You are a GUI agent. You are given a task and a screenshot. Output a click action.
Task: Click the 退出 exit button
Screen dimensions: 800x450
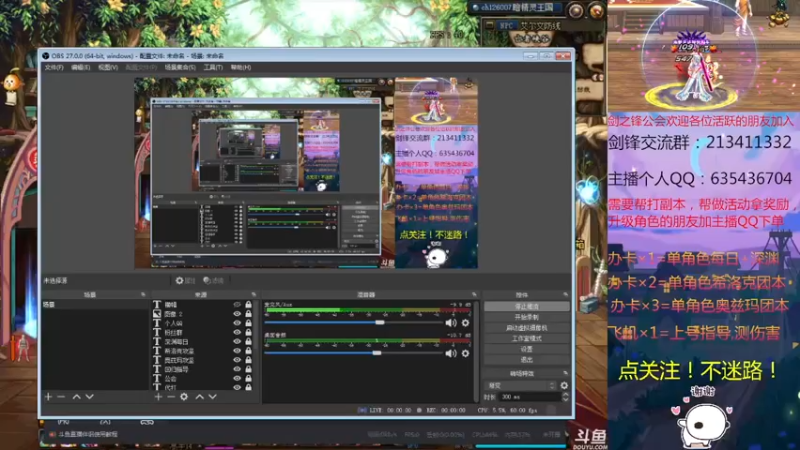(527, 360)
